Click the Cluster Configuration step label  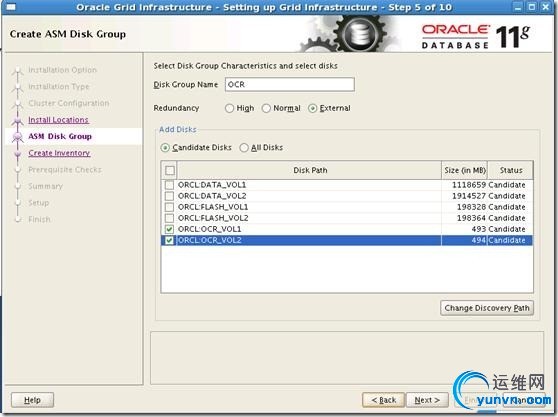point(69,103)
